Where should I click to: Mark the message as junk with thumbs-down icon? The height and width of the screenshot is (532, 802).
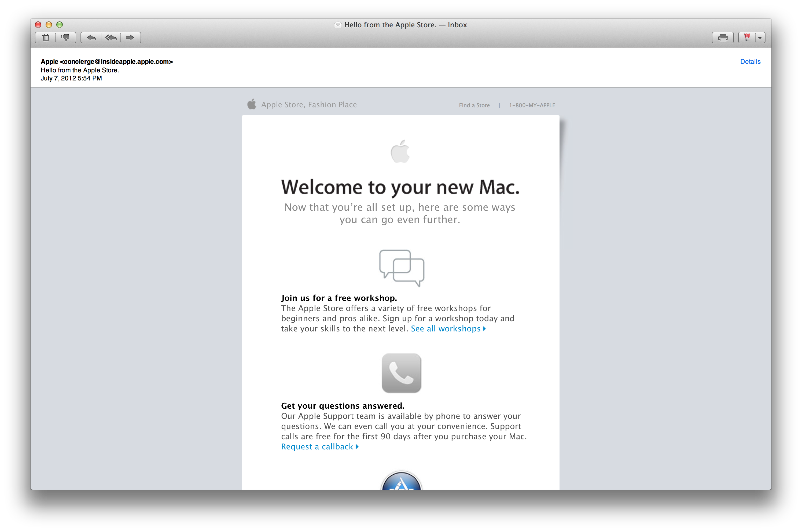pyautogui.click(x=65, y=37)
